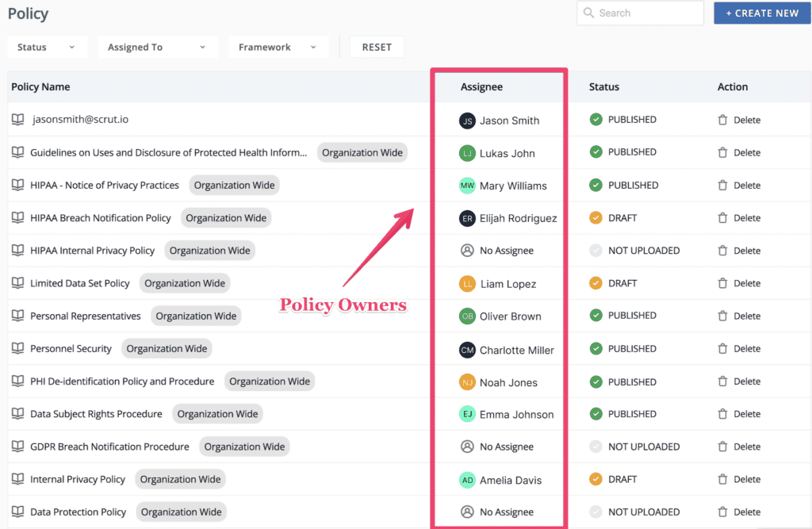Click Lukas John's LJ avatar

467,153
